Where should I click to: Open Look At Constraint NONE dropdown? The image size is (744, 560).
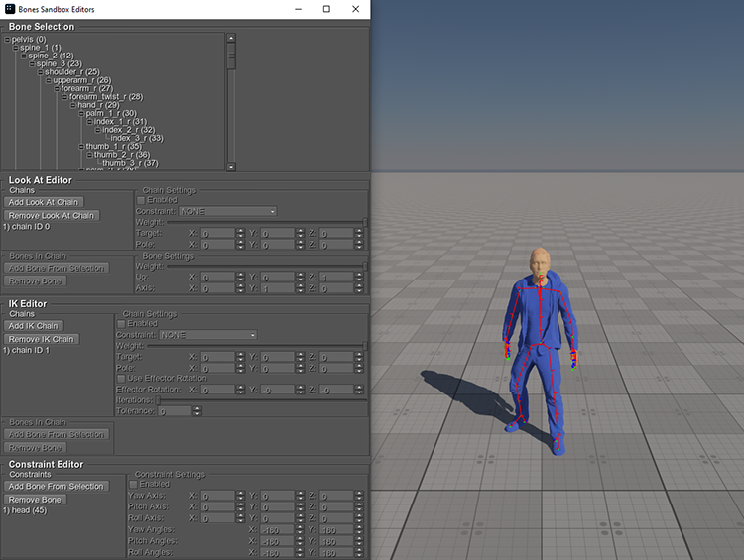coord(227,211)
